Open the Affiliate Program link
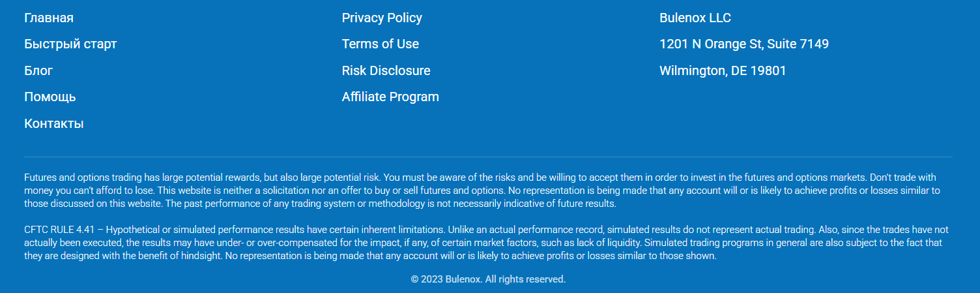980x293 pixels. coord(390,97)
